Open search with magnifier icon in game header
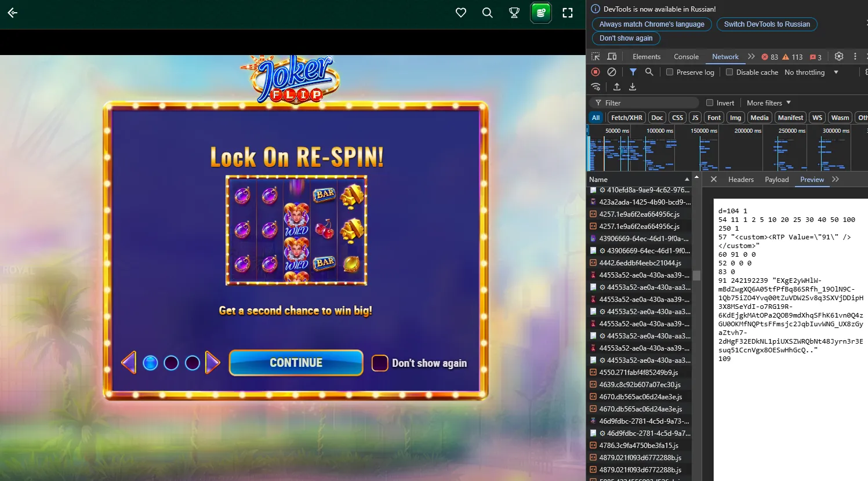 click(x=488, y=13)
